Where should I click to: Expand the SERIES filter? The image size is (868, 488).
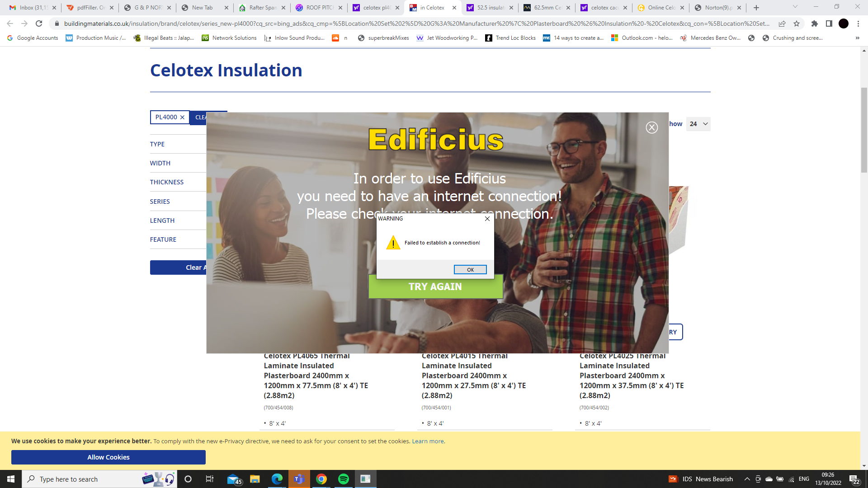point(178,202)
